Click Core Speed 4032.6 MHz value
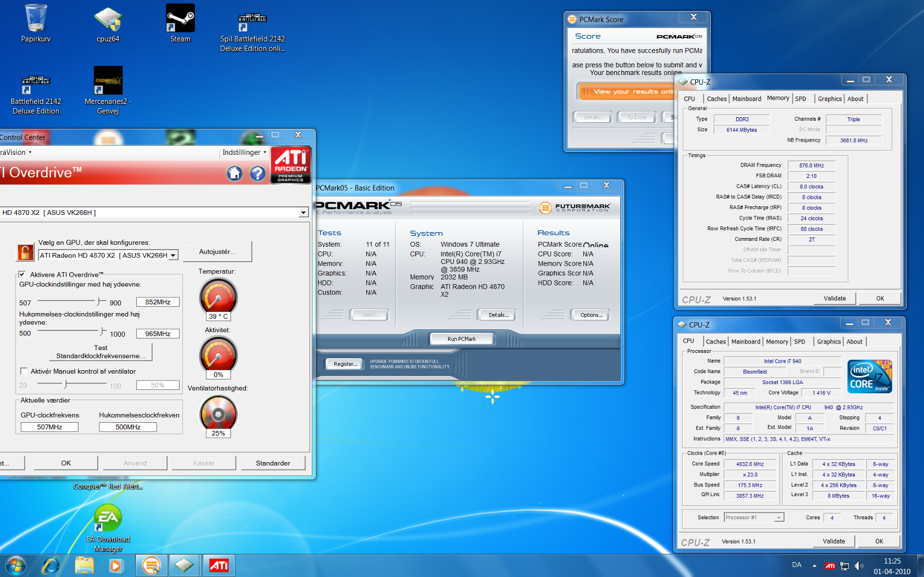This screenshot has height=577, width=924. 750,464
